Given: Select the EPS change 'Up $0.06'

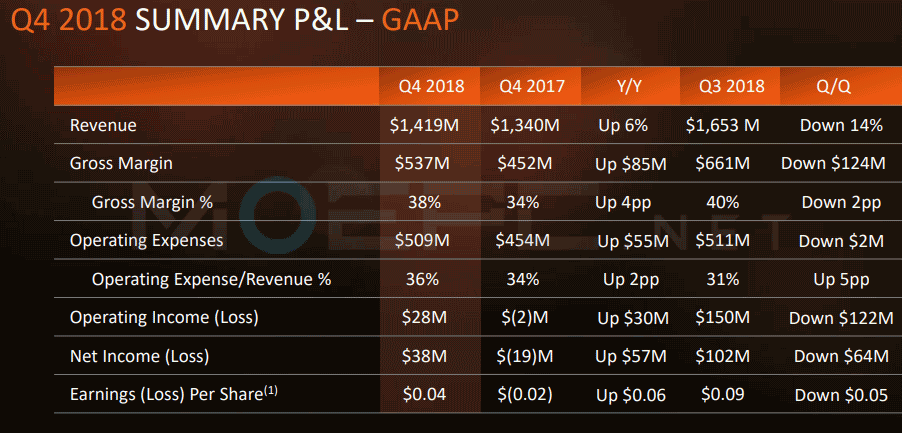Looking at the screenshot, I should pyautogui.click(x=631, y=396).
